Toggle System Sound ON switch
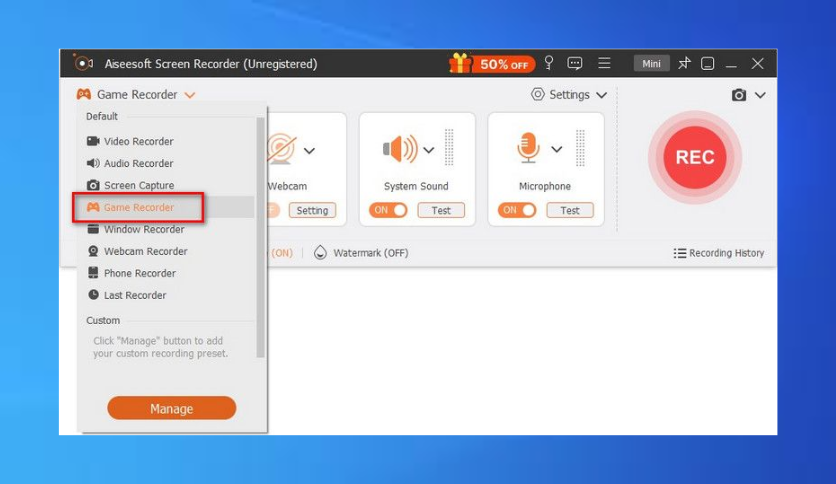The image size is (836, 484). pos(388,210)
